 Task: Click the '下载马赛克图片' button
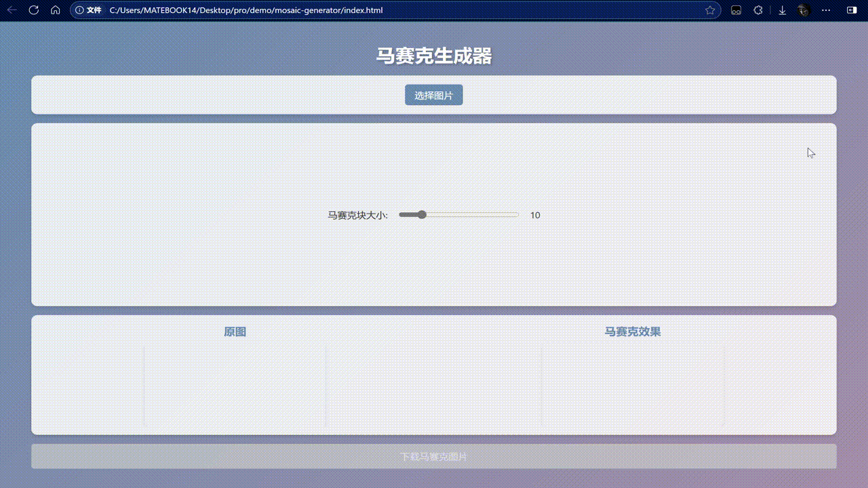(433, 456)
